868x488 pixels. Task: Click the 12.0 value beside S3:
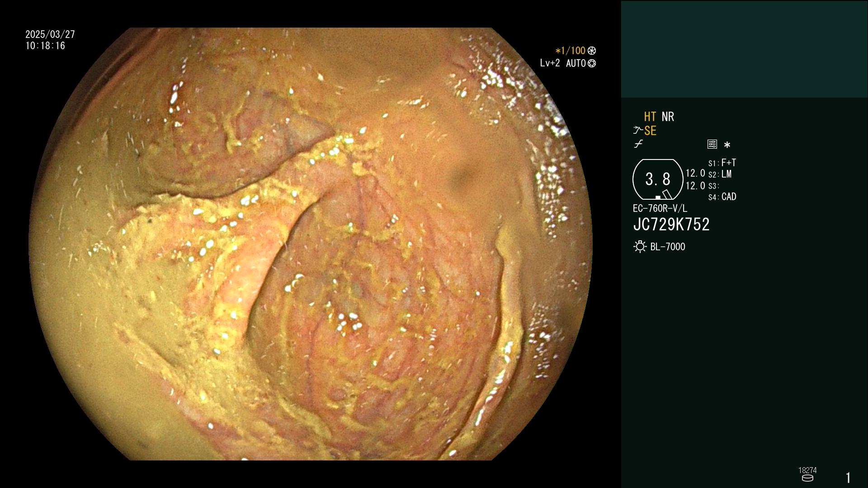(695, 186)
